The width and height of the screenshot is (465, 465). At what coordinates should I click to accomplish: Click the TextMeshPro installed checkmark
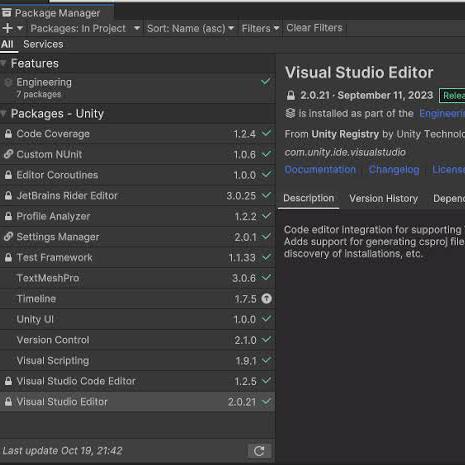pos(266,277)
